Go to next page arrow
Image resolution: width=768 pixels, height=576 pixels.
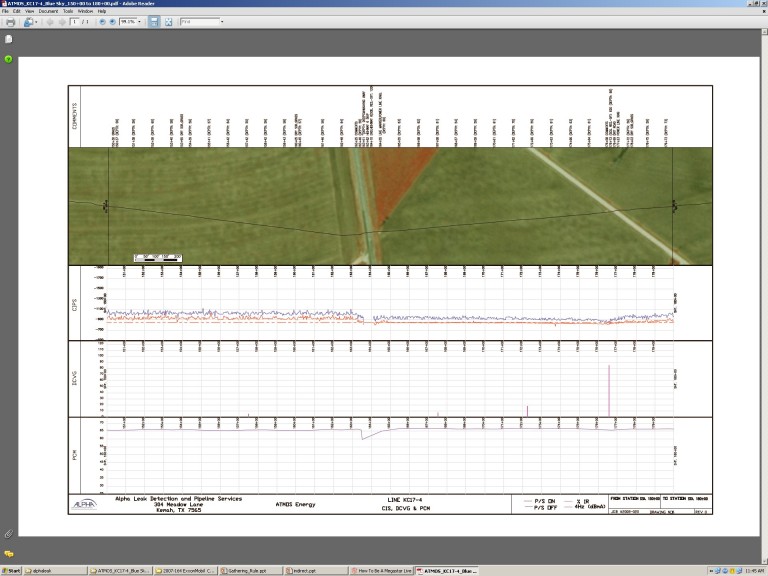[62, 22]
